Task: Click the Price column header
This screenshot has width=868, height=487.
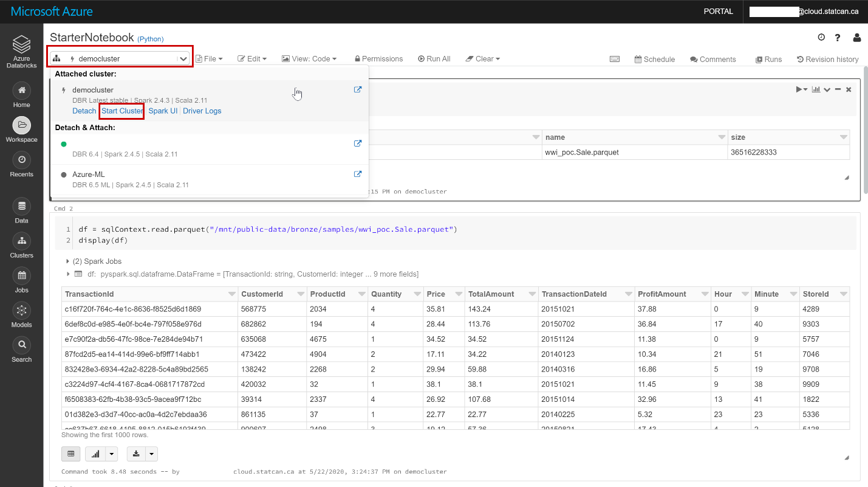Action: [x=443, y=294]
